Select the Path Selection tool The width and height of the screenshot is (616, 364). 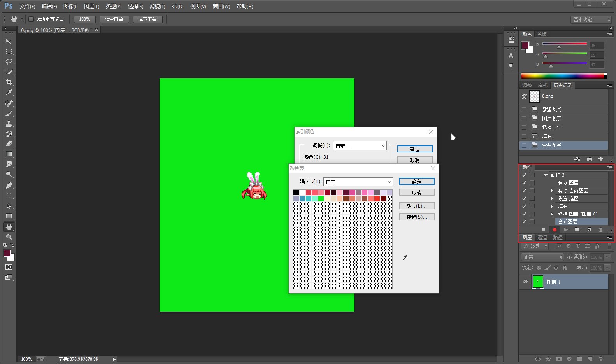pos(9,206)
